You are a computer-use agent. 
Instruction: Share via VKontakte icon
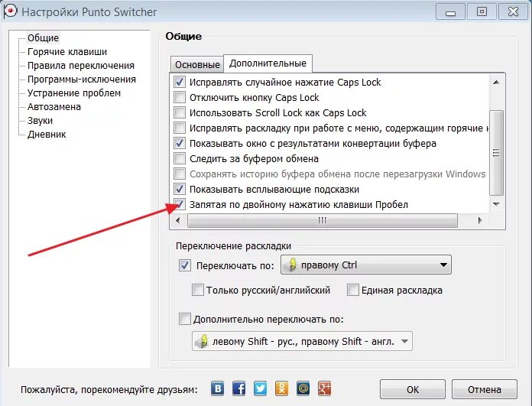point(218,388)
